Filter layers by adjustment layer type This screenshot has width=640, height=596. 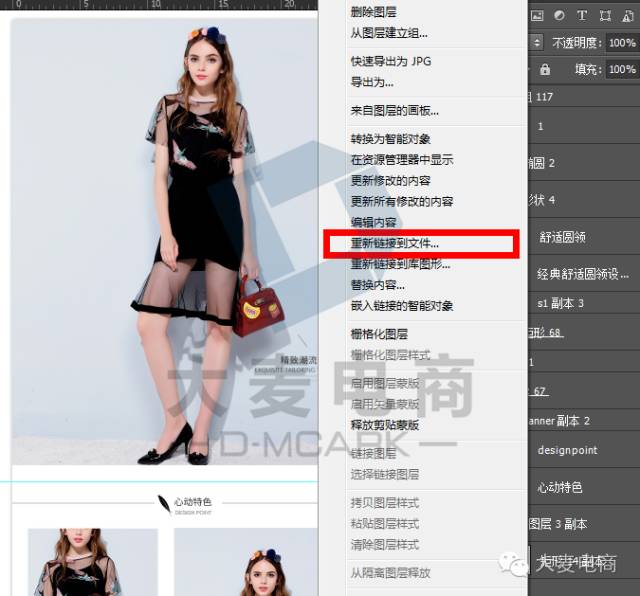[559, 16]
